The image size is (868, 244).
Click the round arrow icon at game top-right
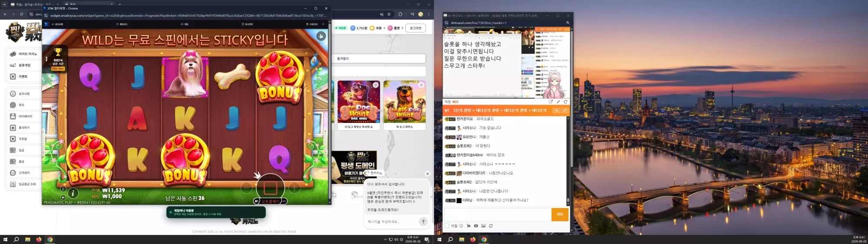point(321,36)
